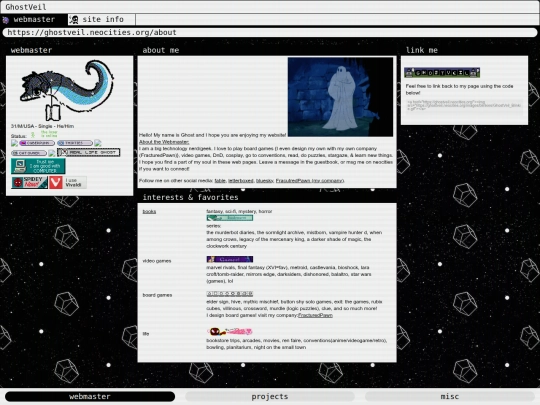Click 'fantasy, sci-fi, mystery, horror' genre text
Screen dimensions: 540x405
click(239, 211)
